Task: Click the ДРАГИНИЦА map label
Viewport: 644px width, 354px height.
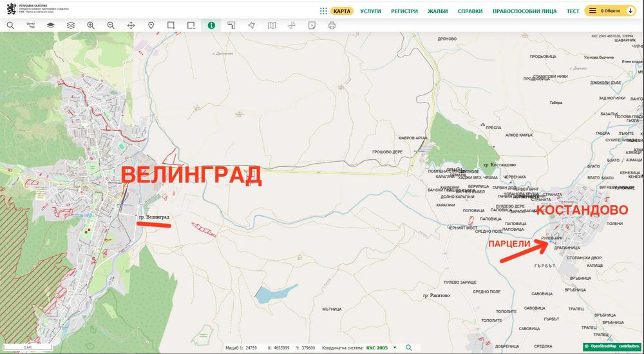Action: 567,248
